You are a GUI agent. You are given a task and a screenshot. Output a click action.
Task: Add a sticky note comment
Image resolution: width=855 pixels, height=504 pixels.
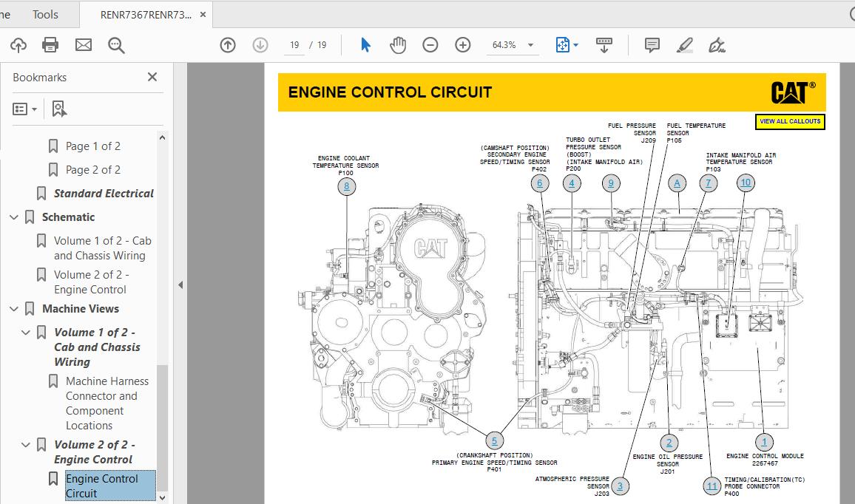[x=652, y=44]
